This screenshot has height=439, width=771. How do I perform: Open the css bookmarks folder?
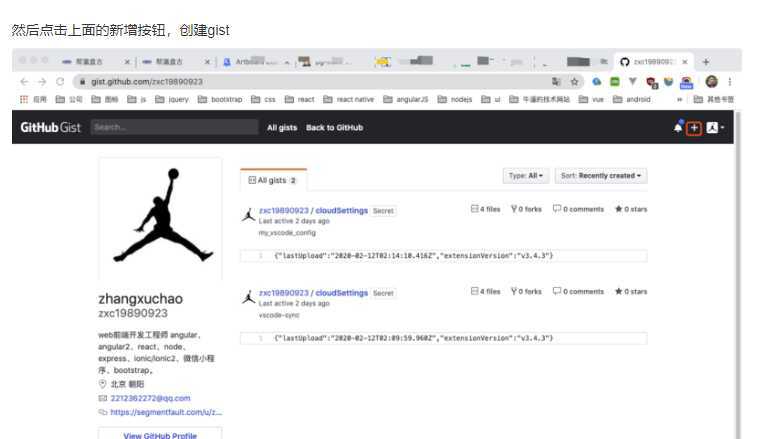tap(264, 99)
